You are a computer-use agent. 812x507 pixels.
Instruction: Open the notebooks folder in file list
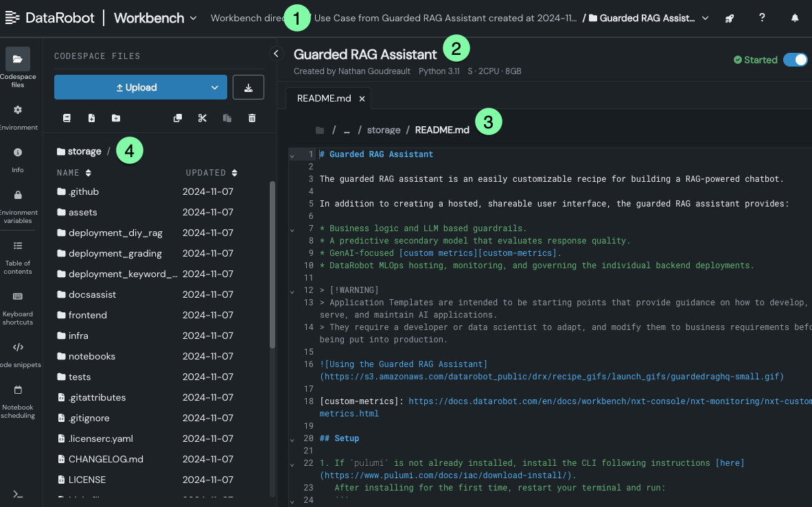pyautogui.click(x=91, y=356)
